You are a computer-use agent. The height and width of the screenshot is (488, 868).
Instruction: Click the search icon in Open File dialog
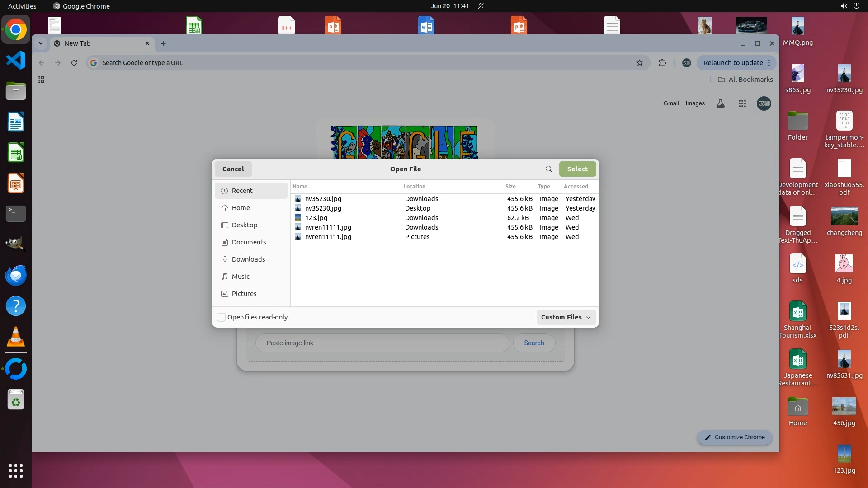(x=548, y=169)
